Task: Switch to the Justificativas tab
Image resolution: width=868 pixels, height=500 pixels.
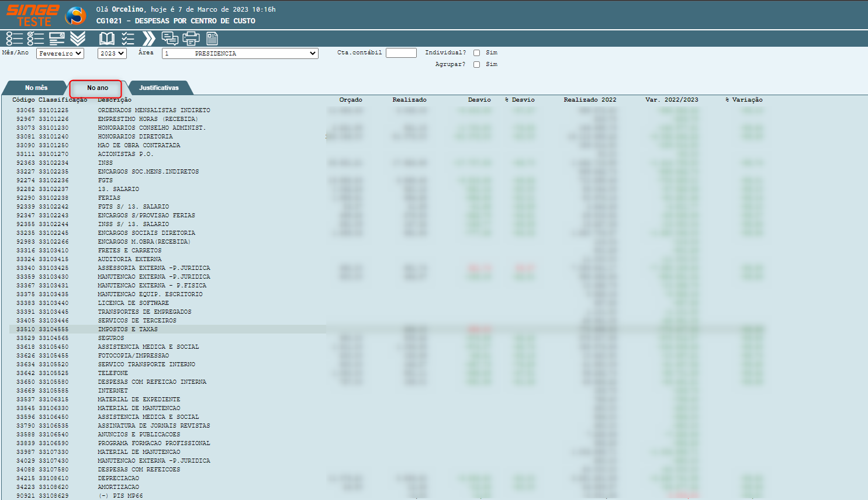Action: (x=159, y=88)
